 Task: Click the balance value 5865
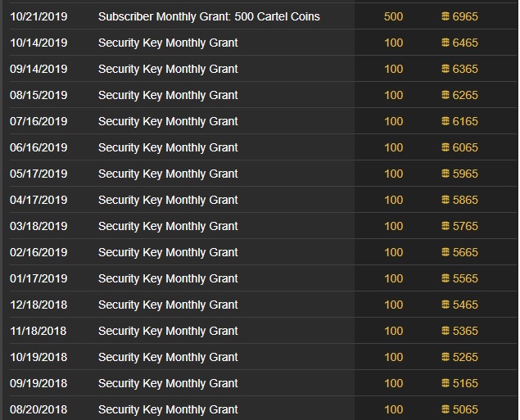(x=464, y=200)
